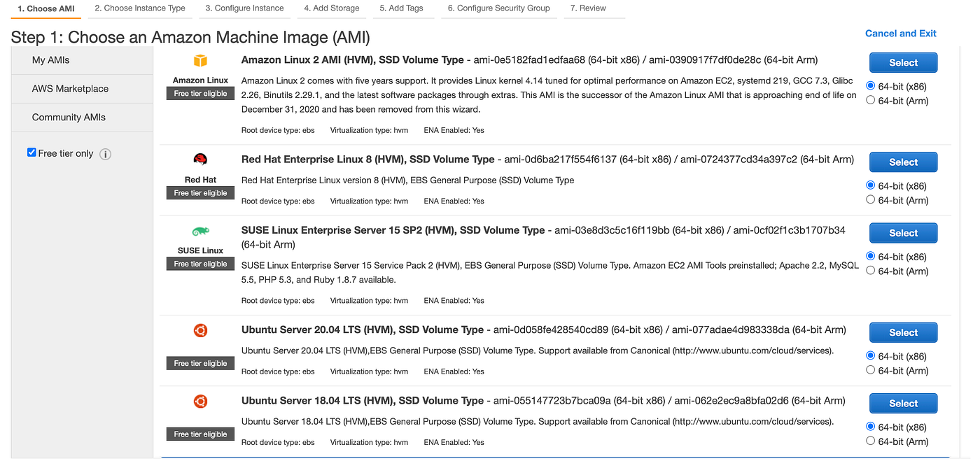This screenshot has width=980, height=468.
Task: Click the Red Hat fedora icon
Action: click(200, 159)
